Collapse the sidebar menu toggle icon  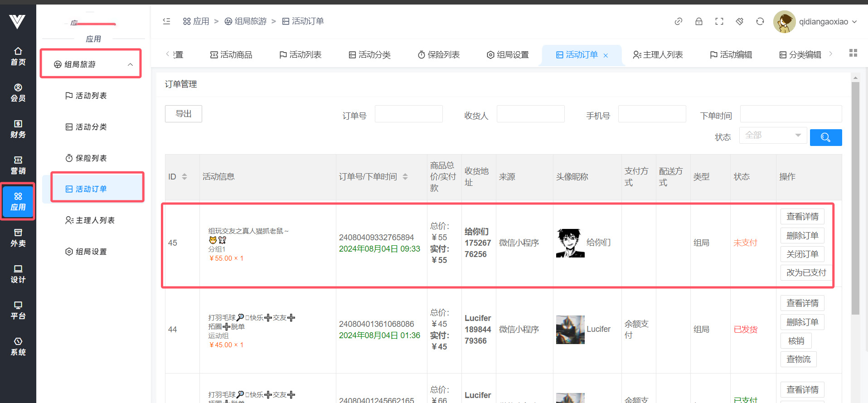tap(167, 21)
